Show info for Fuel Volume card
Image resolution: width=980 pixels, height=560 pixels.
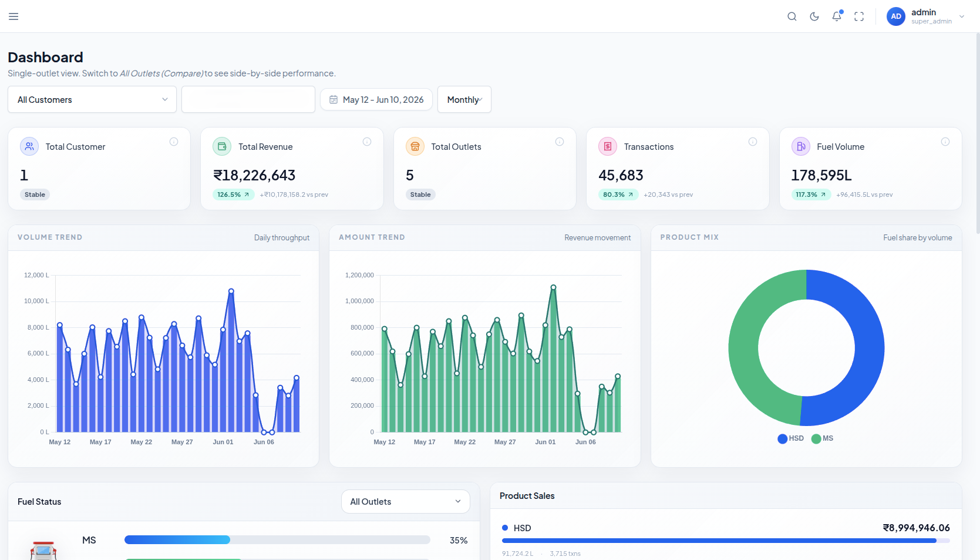click(x=945, y=142)
